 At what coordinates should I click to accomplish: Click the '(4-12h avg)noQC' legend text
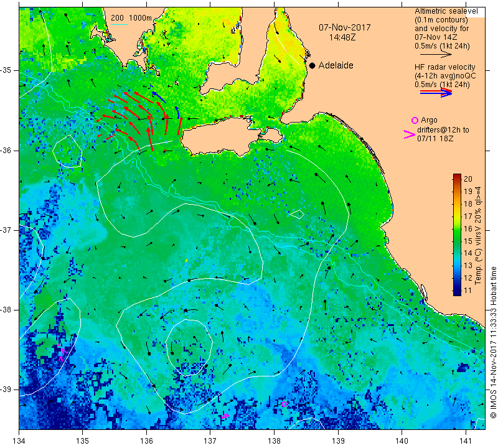(x=445, y=76)
